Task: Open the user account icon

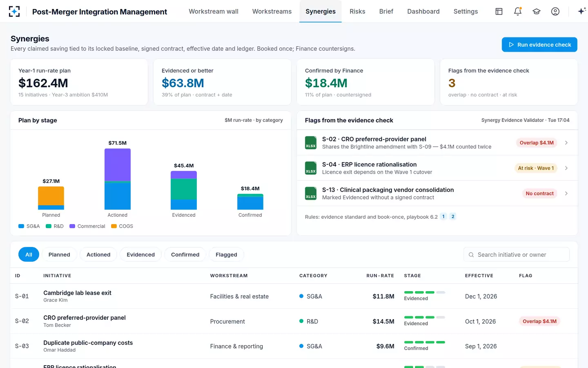Action: [555, 11]
